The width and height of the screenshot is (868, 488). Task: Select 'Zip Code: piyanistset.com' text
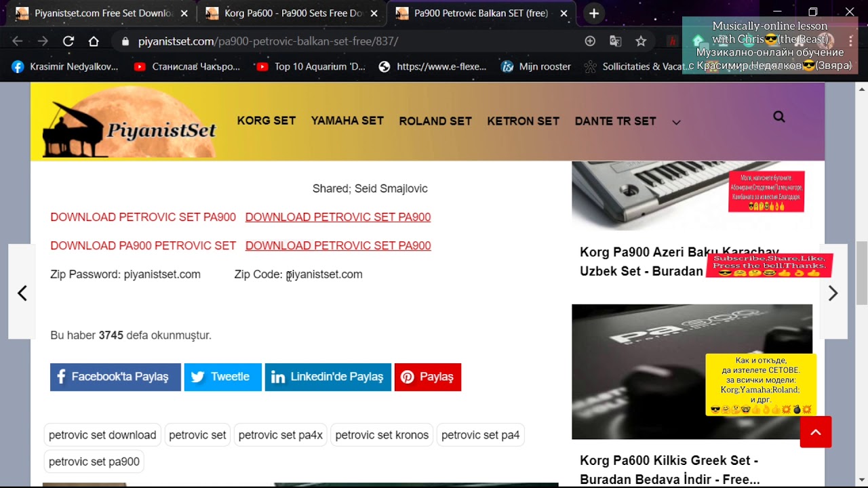click(298, 274)
